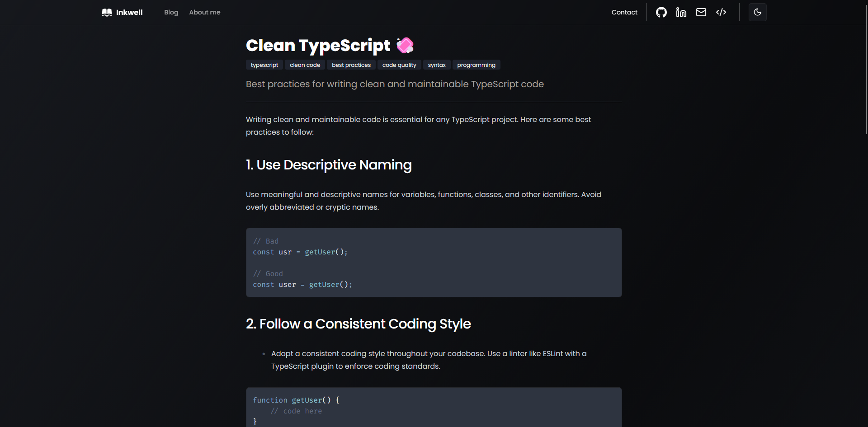This screenshot has height=427, width=868.
Task: Open the GitHub profile icon
Action: [661, 12]
